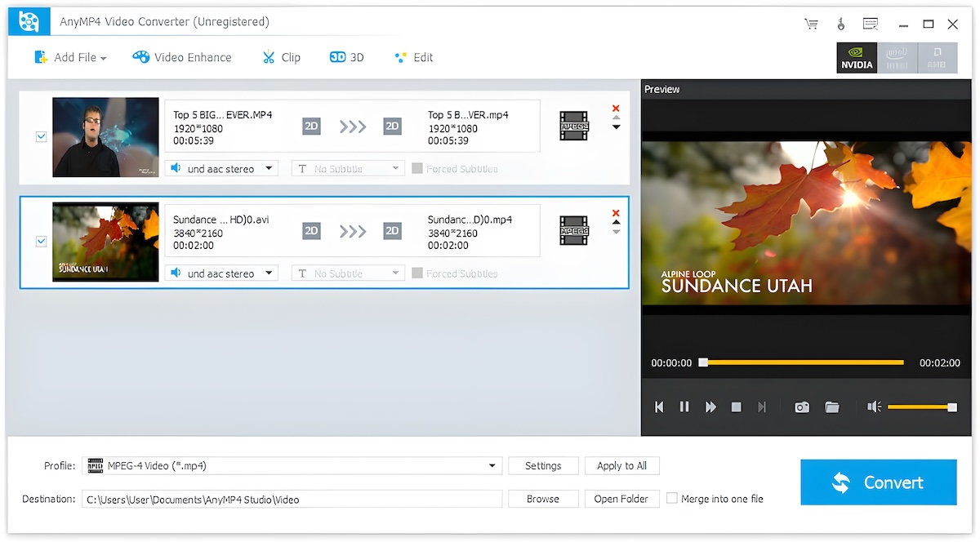Open snapshot folder icon in preview controls
This screenshot has width=980, height=542.
pyautogui.click(x=832, y=406)
